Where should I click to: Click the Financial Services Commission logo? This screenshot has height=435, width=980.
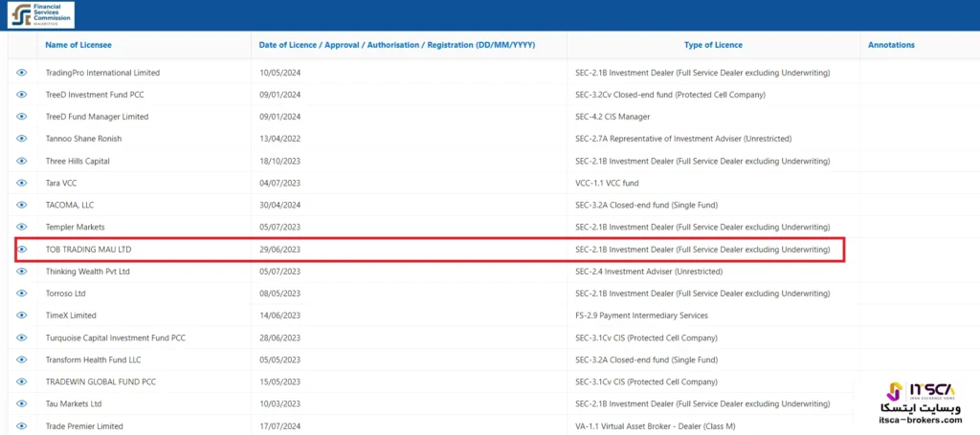pos(40,15)
